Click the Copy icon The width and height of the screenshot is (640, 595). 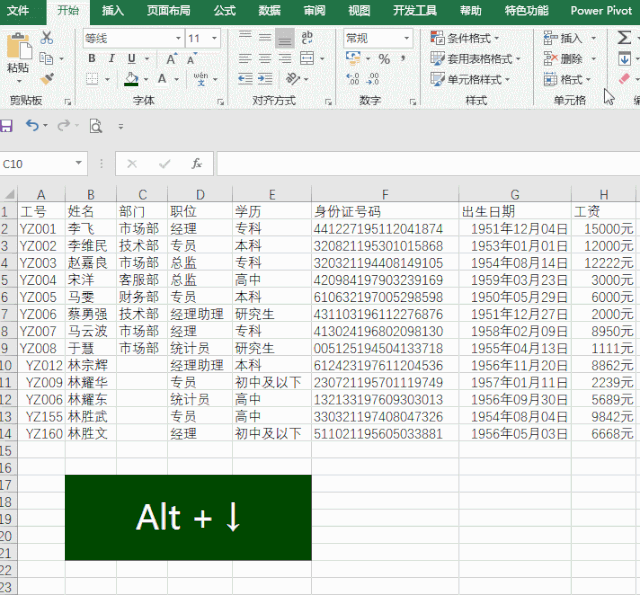(46, 58)
